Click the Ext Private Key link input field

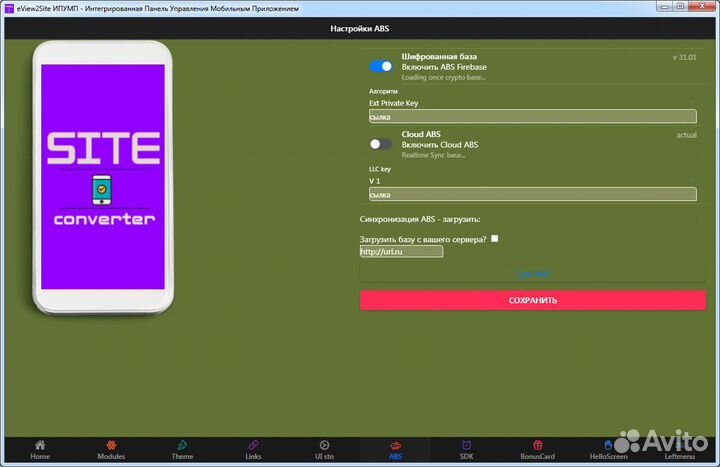pos(532,116)
